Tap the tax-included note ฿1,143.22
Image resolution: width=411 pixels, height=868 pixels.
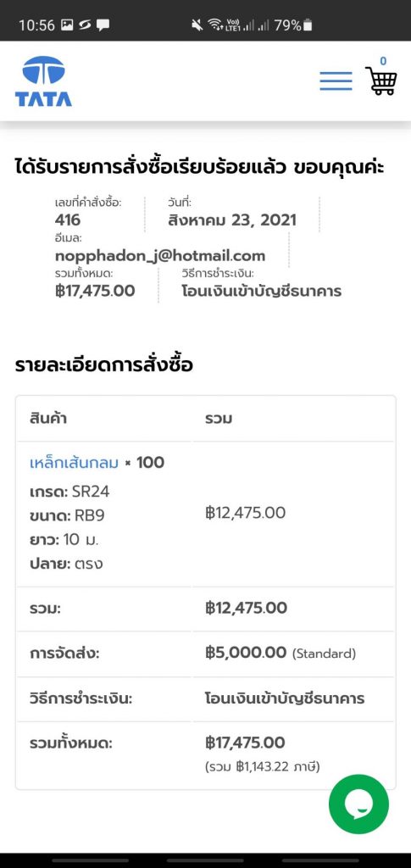tap(263, 767)
